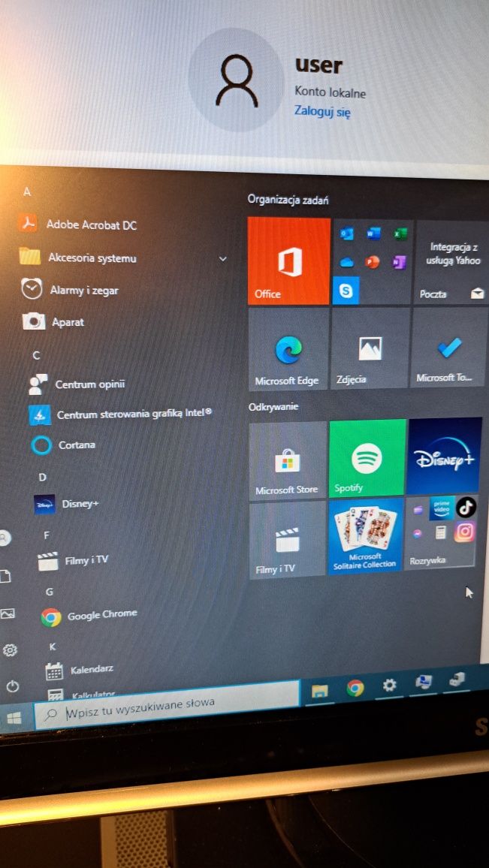Open Settings gear on the taskbar
Image resolution: width=489 pixels, height=868 pixels.
390,686
